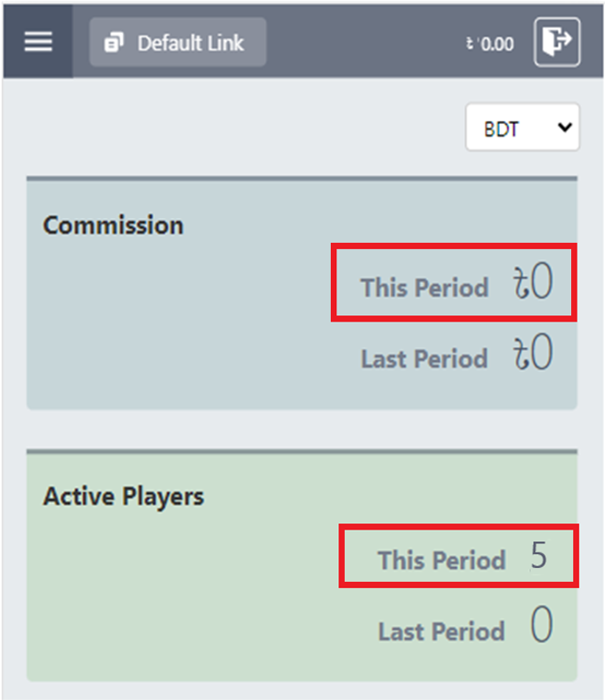Click the copy icon beside Default Link
Viewport: 605px width, 700px height.
(114, 43)
